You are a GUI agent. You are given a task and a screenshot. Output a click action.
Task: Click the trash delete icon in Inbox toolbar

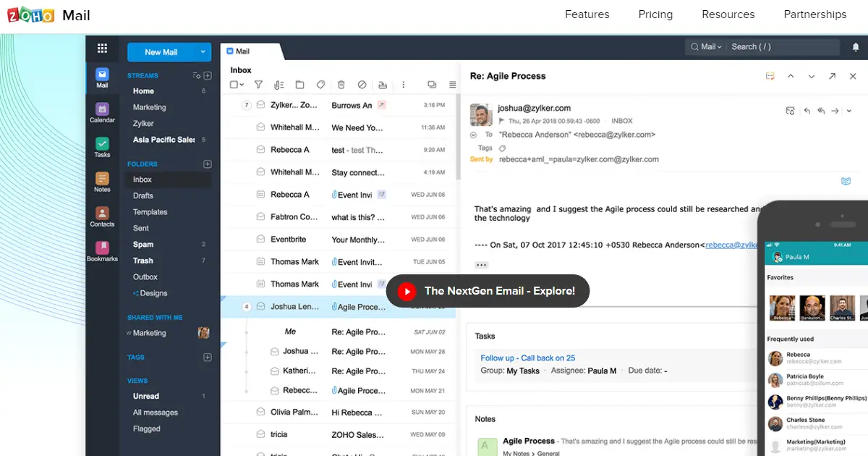[341, 85]
